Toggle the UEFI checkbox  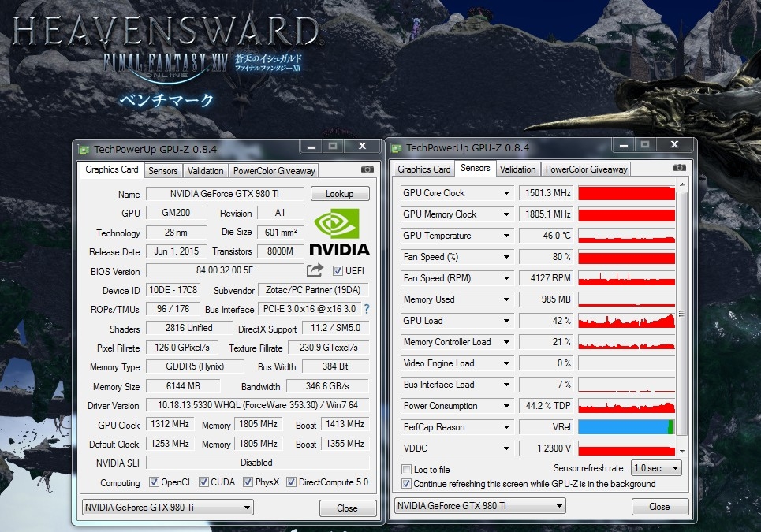338,270
